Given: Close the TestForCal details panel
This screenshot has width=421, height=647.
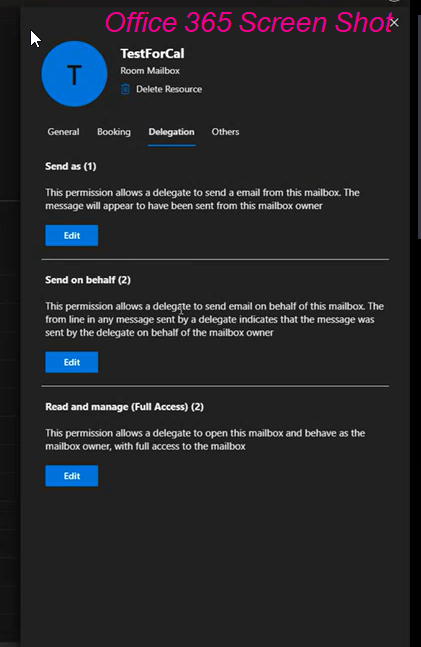Looking at the screenshot, I should coord(394,23).
